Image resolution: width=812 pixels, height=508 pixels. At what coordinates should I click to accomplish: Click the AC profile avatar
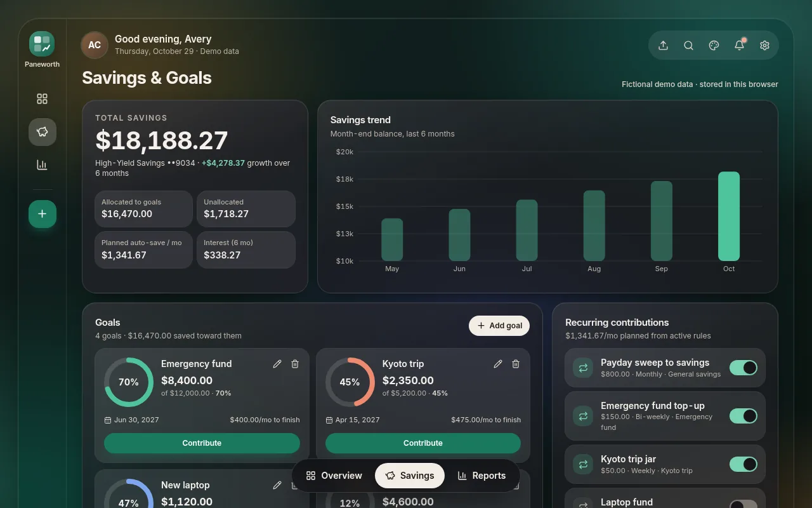click(95, 45)
